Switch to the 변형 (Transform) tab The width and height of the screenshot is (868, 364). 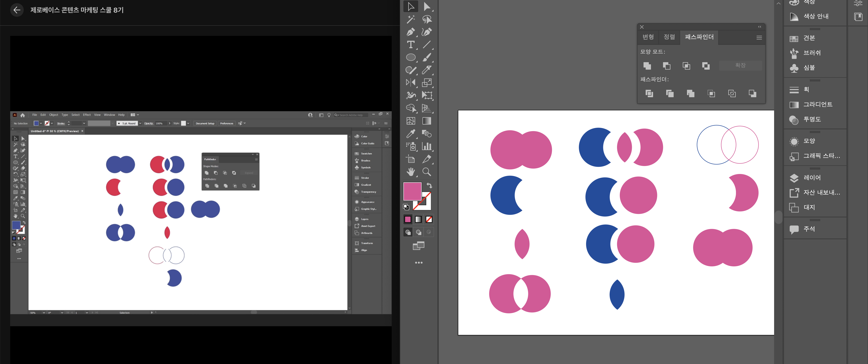tap(648, 37)
